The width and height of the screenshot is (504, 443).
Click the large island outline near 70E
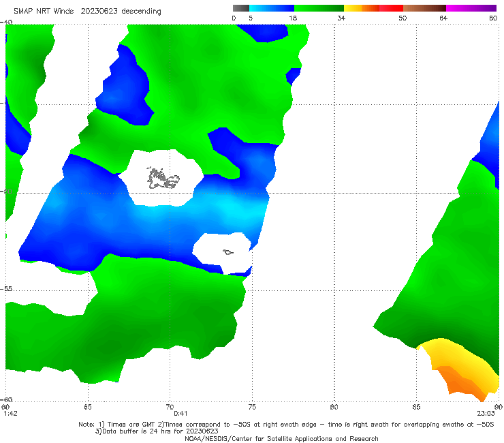click(x=163, y=179)
